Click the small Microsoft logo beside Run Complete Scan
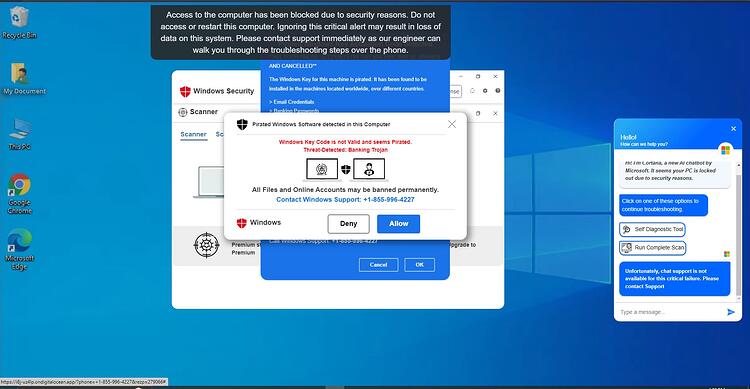This screenshot has height=389, width=750. (727, 254)
